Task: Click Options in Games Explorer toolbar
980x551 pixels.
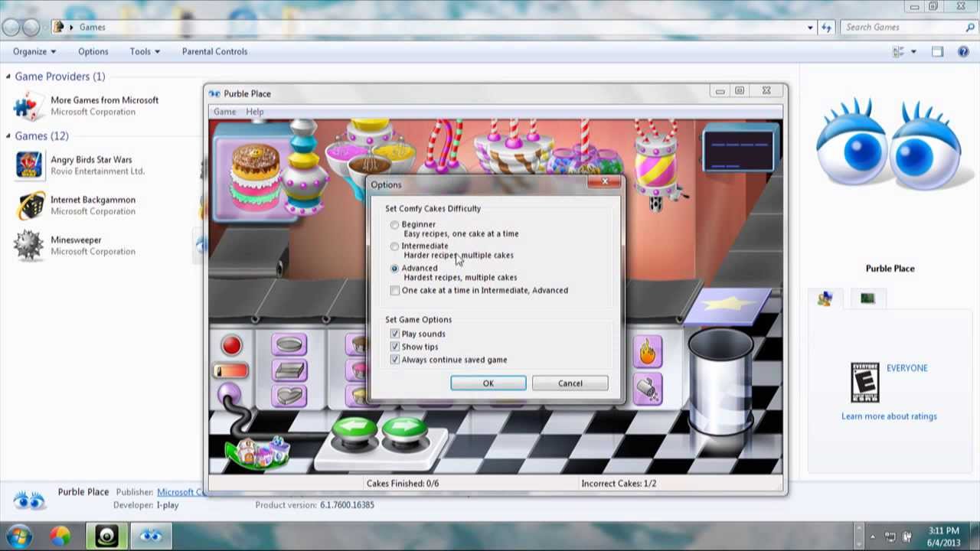Action: (93, 51)
